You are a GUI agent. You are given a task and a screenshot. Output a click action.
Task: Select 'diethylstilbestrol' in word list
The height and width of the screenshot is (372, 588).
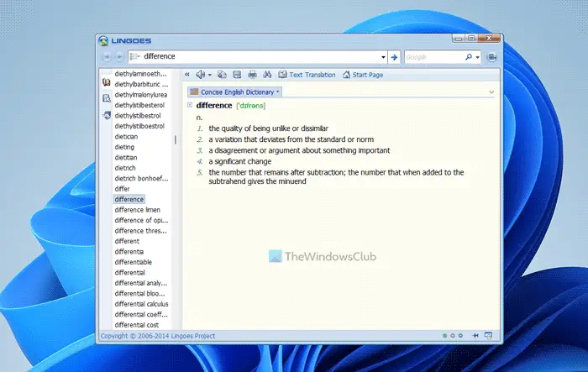coord(137,116)
